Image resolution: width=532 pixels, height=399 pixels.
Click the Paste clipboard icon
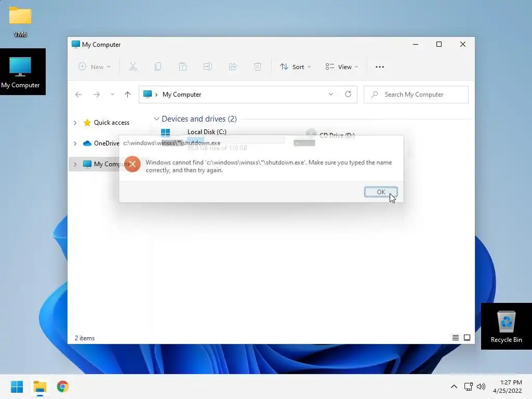[183, 67]
